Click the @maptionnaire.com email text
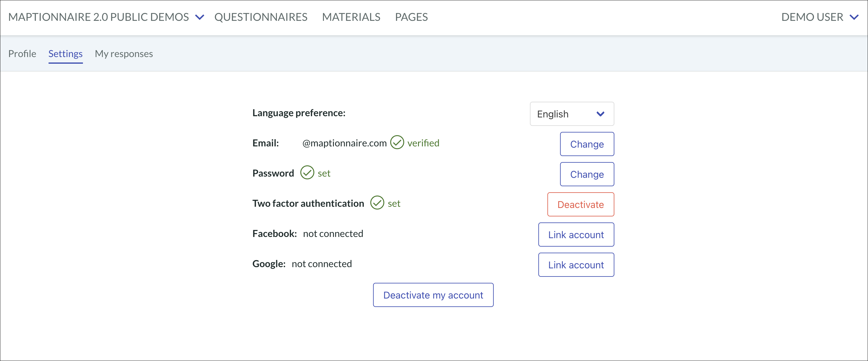 pyautogui.click(x=344, y=143)
